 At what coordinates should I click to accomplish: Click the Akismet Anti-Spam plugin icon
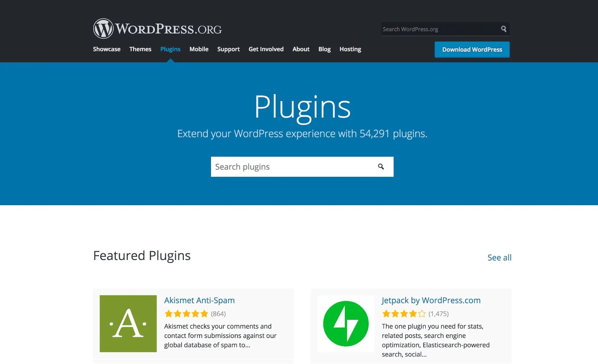pyautogui.click(x=128, y=323)
